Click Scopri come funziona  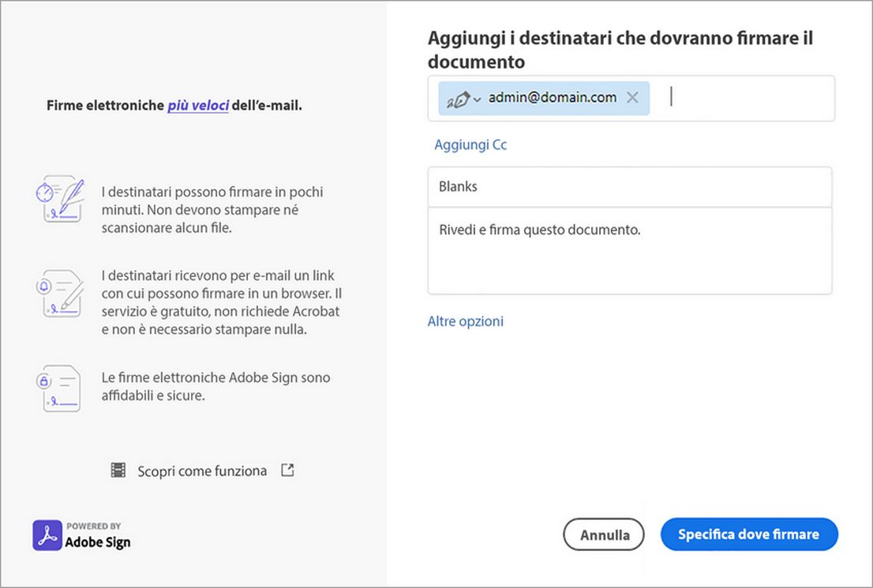202,470
